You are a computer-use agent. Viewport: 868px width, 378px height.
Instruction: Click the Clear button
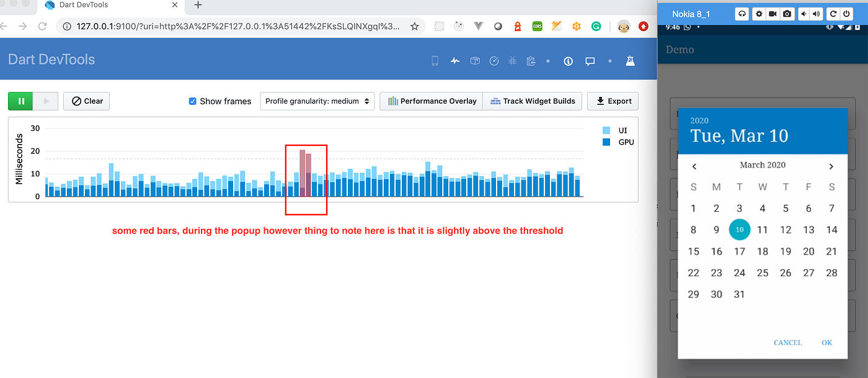point(86,101)
